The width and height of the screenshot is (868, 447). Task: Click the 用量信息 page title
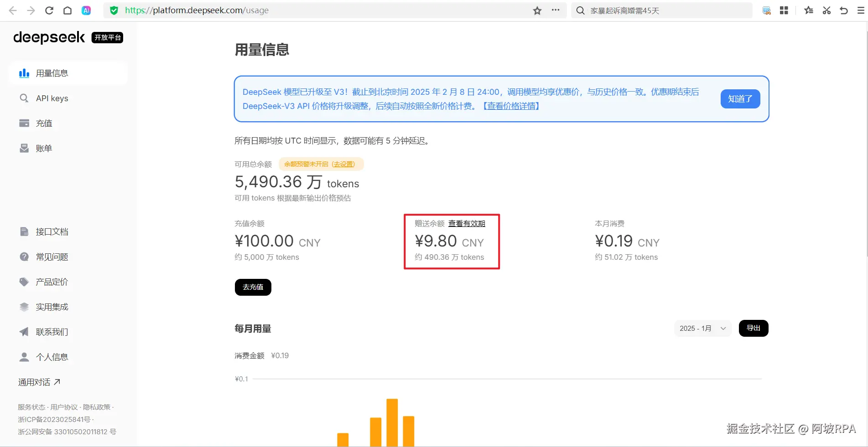pos(262,50)
